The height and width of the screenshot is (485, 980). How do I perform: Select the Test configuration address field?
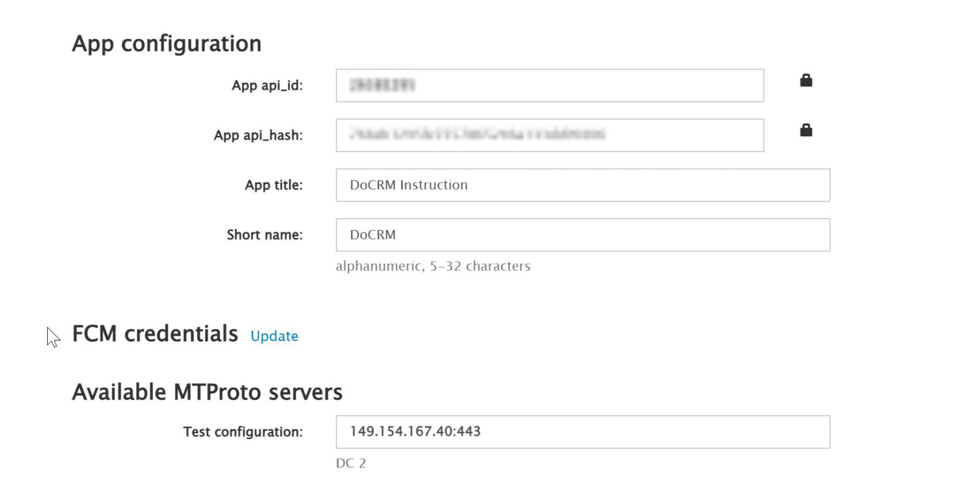(582, 432)
